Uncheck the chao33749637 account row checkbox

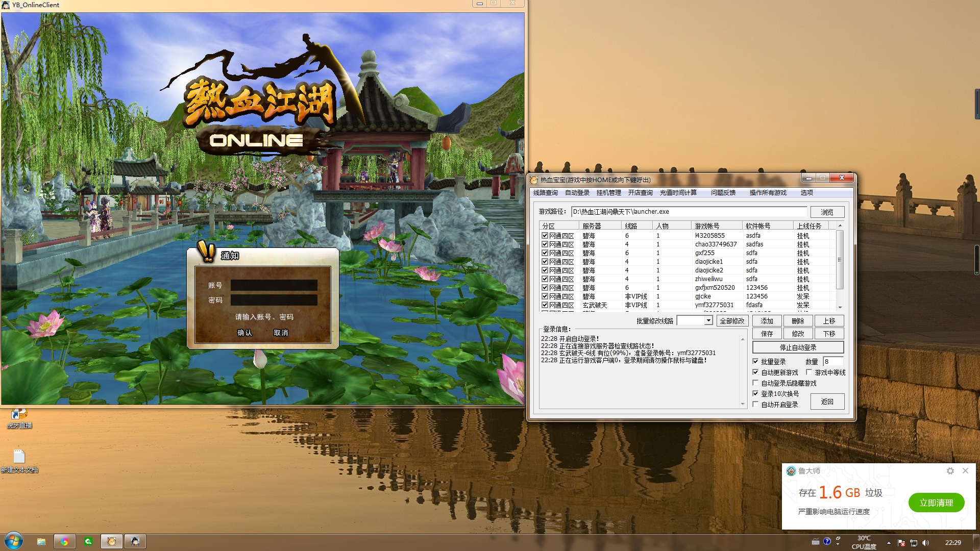pos(545,244)
